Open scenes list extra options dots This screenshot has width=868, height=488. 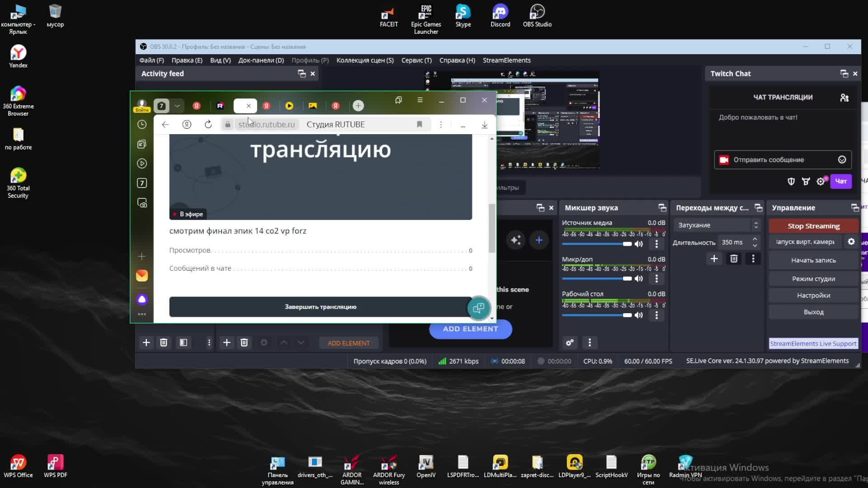tap(209, 343)
